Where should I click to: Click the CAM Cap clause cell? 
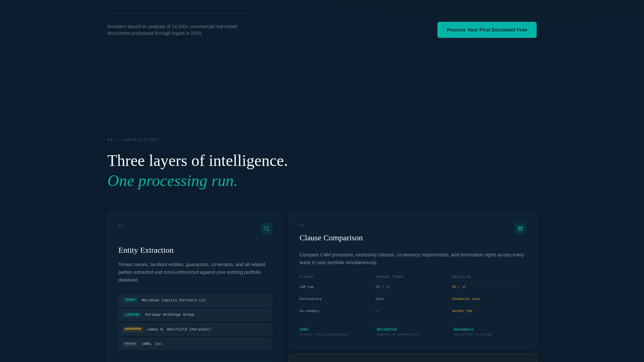(307, 287)
